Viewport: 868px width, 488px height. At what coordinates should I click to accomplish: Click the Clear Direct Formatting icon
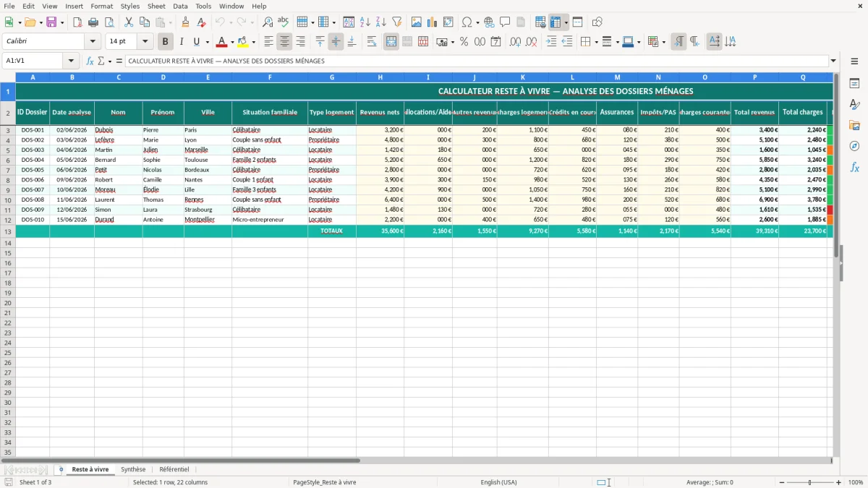coord(201,22)
